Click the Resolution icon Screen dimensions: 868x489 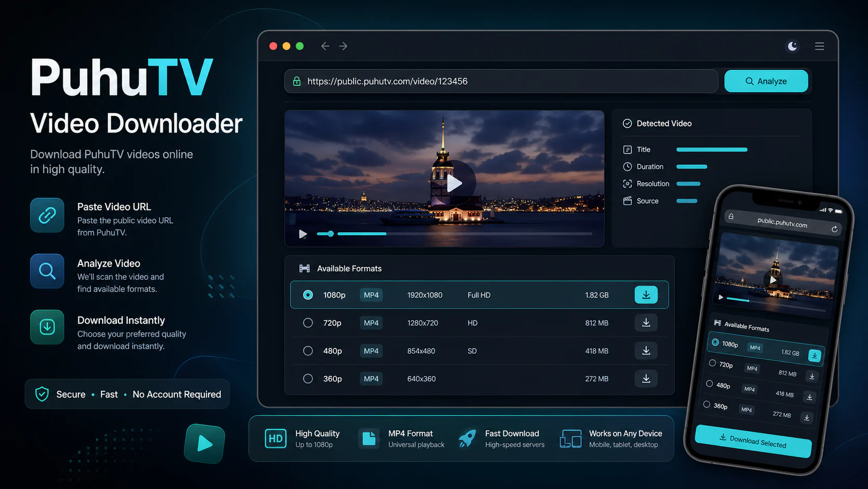coord(627,184)
